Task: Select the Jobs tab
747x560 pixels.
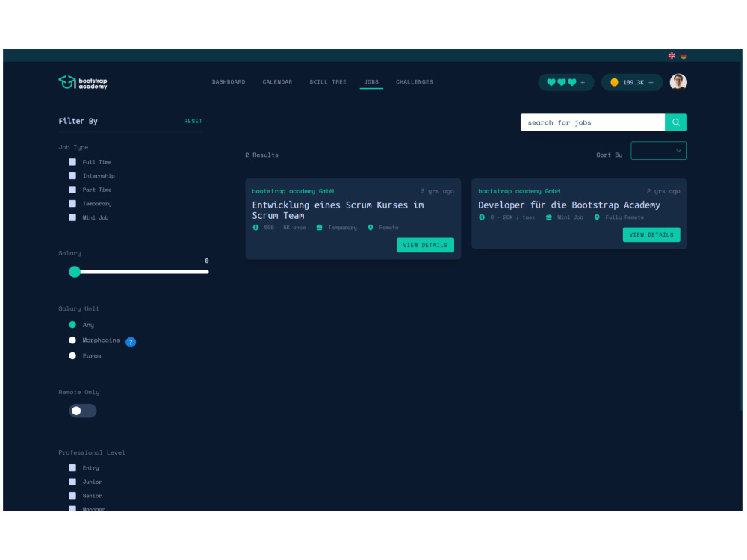Action: pyautogui.click(x=371, y=82)
